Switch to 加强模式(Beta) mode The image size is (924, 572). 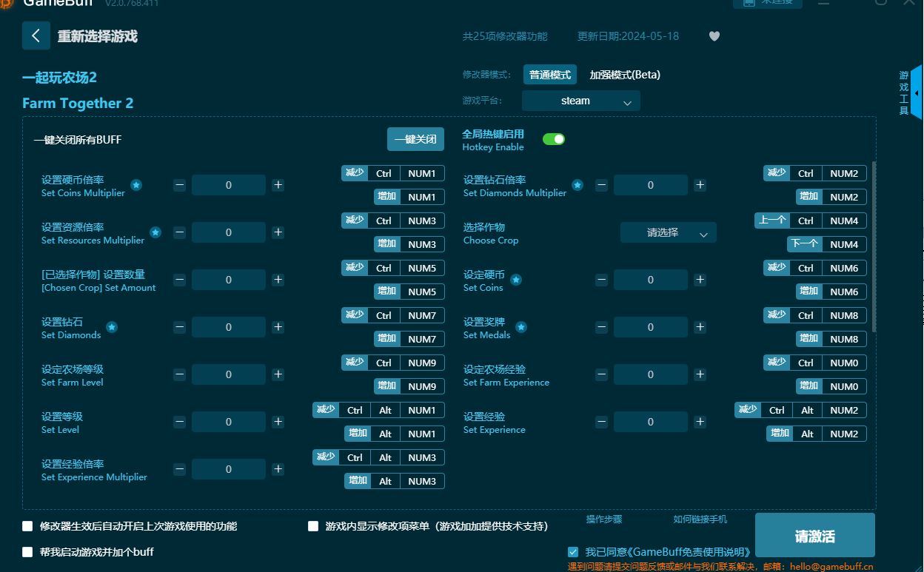[x=624, y=75]
